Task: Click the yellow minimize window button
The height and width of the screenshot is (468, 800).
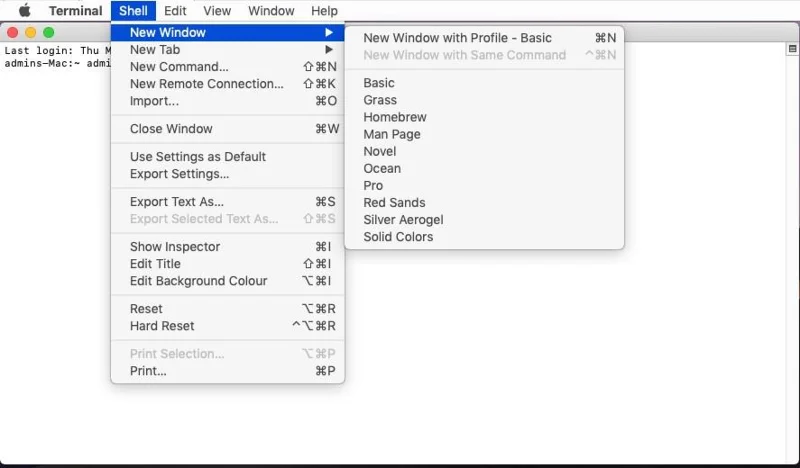Action: coord(30,33)
